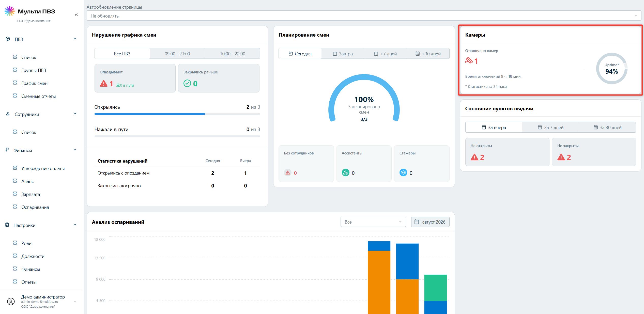Open Группы ПВЗ page

point(34,70)
